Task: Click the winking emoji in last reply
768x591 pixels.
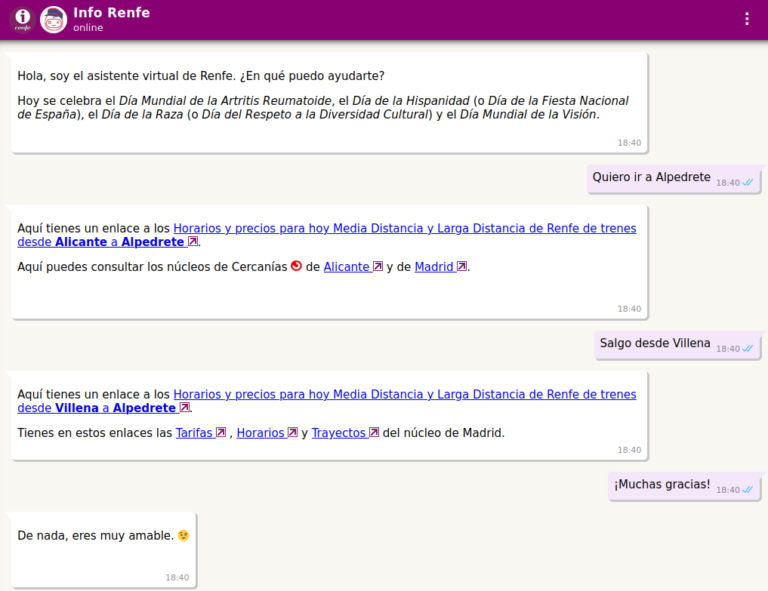Action: pyautogui.click(x=183, y=535)
